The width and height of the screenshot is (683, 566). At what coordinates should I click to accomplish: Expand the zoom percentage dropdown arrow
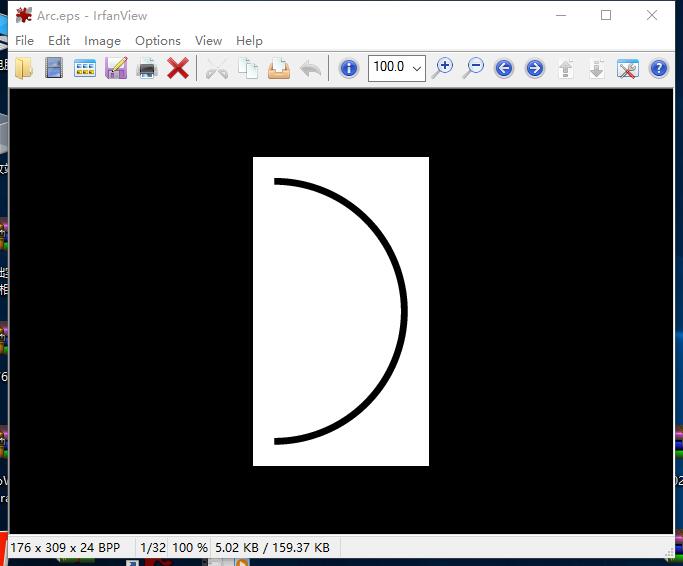pos(416,68)
